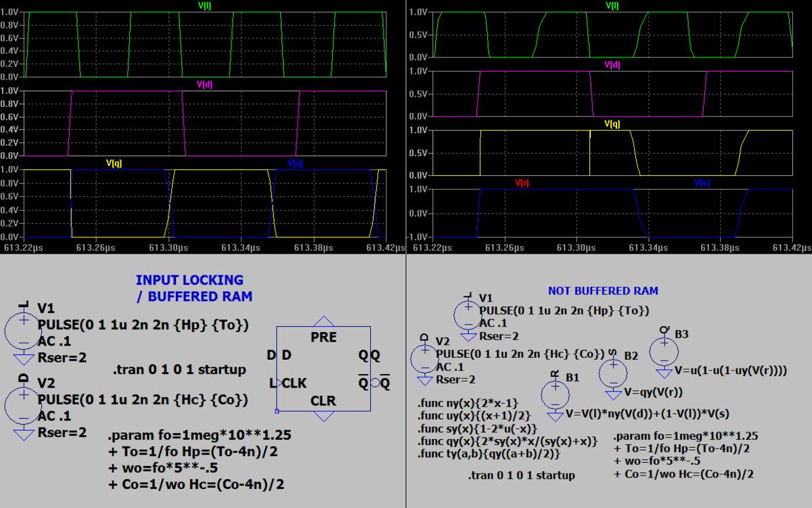Click the V2 source symbol in the Not Buffered RAM schematic
The height and width of the screenshot is (508, 812).
click(424, 358)
